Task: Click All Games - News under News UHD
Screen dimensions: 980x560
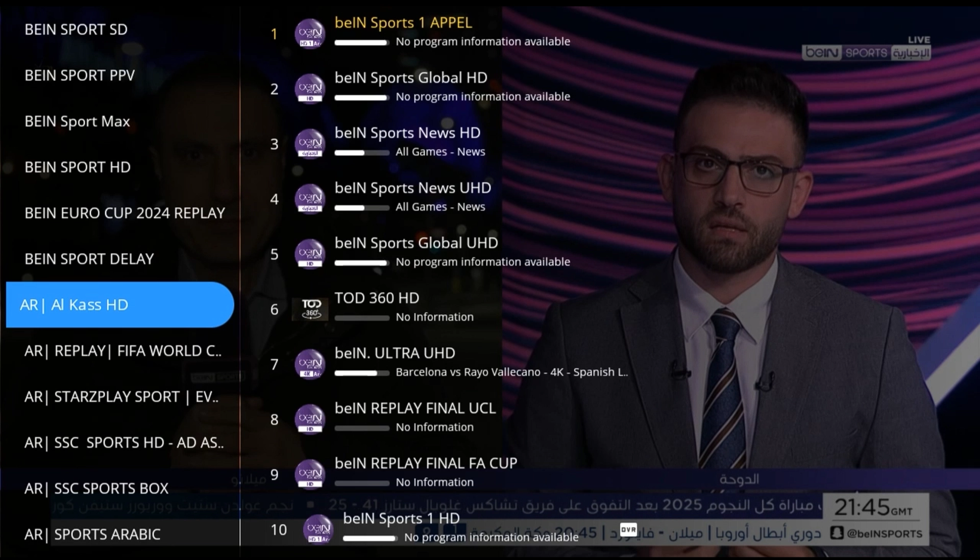Action: point(440,207)
